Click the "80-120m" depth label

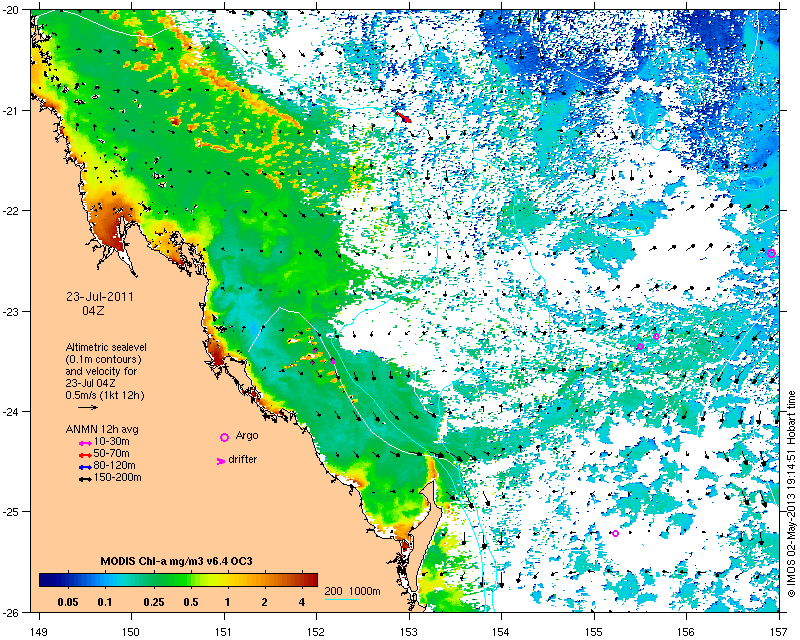coord(114,465)
